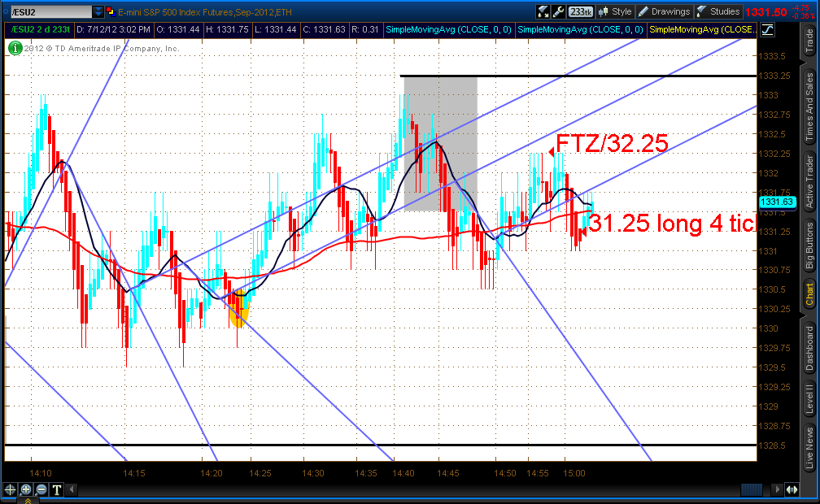Open the symbol dropdown arrow next to /ESU2
This screenshot has width=820, height=504.
point(98,11)
